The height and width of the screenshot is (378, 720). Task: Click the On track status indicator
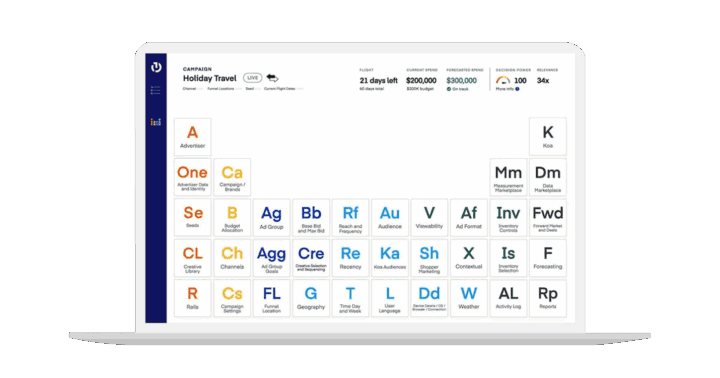(457, 89)
